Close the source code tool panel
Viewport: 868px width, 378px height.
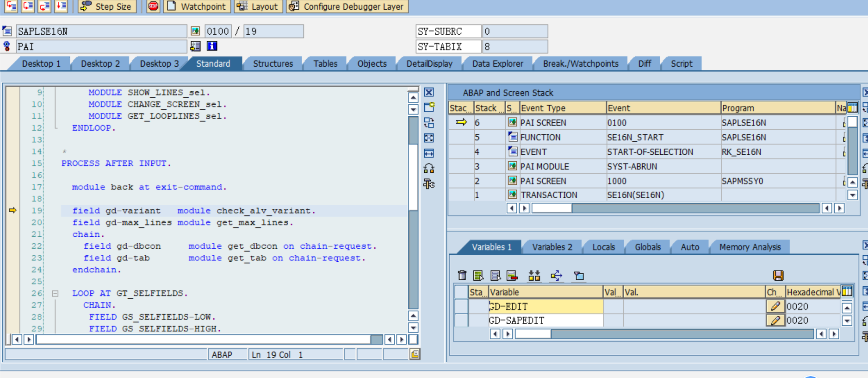[429, 92]
